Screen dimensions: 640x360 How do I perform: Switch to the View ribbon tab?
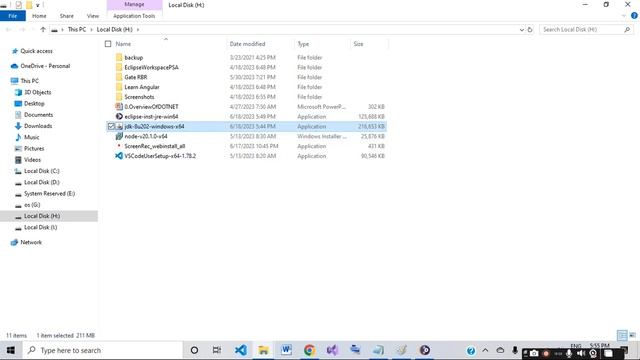click(x=93, y=16)
